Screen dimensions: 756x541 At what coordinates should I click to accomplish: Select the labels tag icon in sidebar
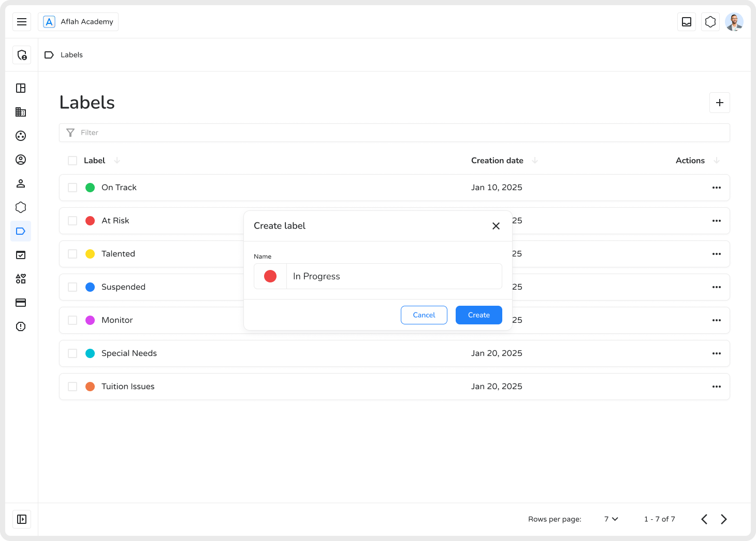point(21,231)
